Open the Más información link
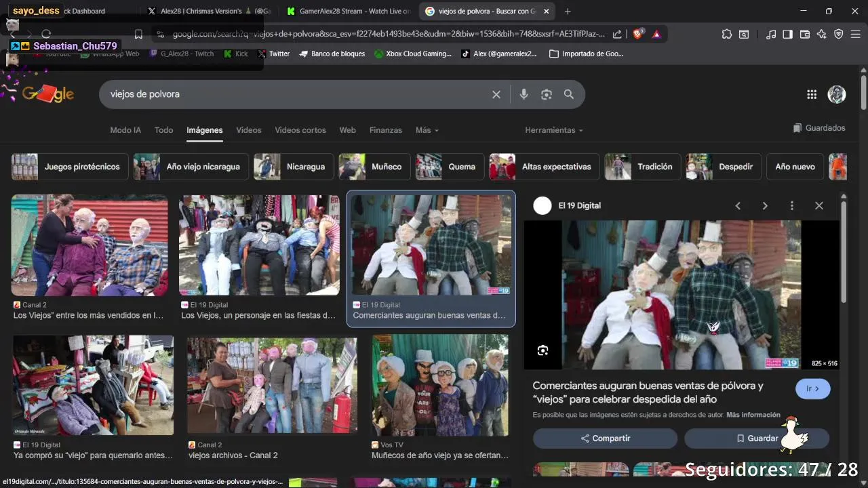The image size is (868, 488). point(753,415)
